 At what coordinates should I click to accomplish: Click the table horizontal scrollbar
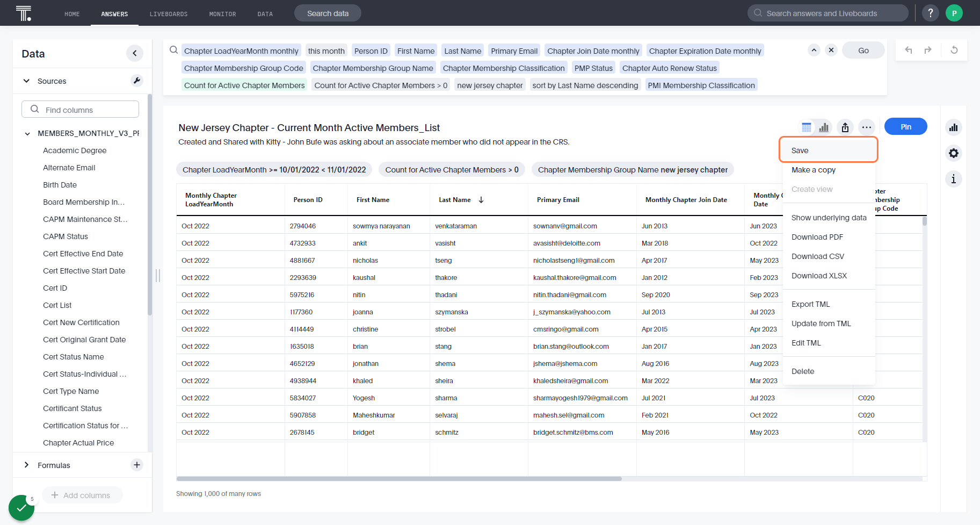point(398,478)
